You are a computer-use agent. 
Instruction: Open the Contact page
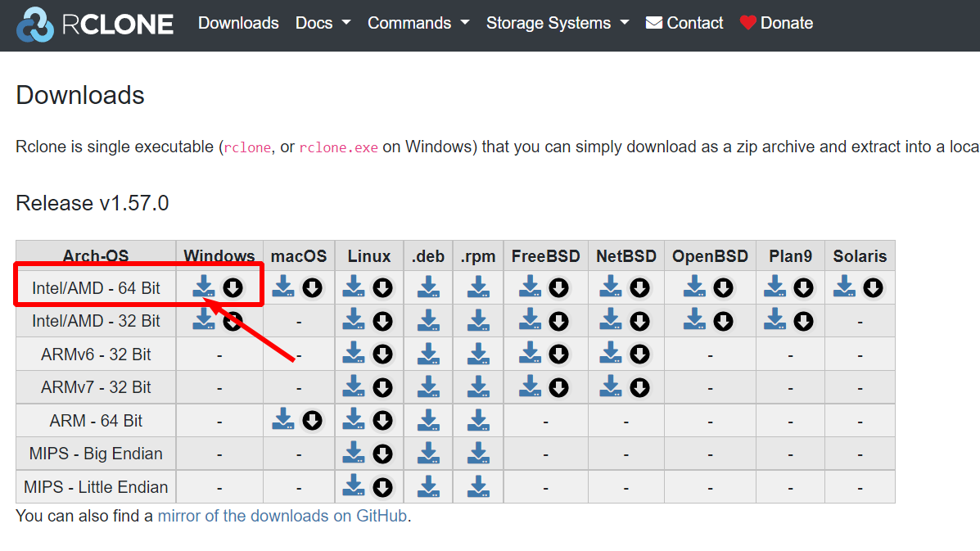tap(684, 23)
